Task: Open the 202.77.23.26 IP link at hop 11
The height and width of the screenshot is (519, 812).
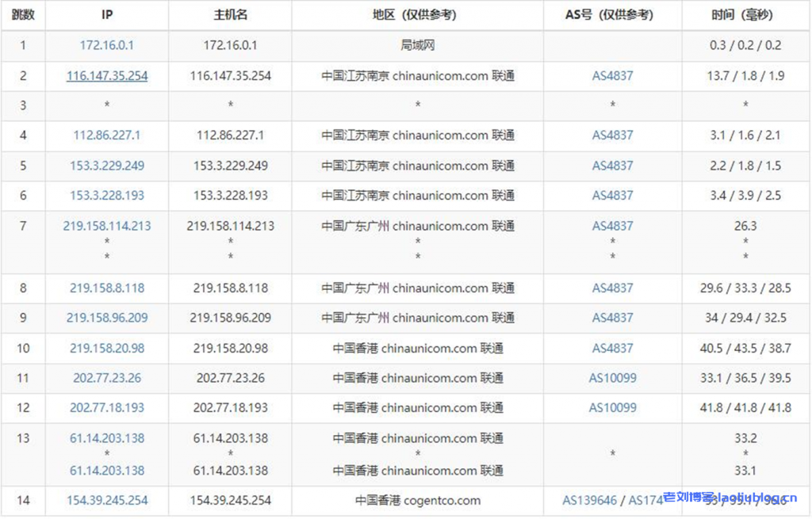Action: [106, 378]
